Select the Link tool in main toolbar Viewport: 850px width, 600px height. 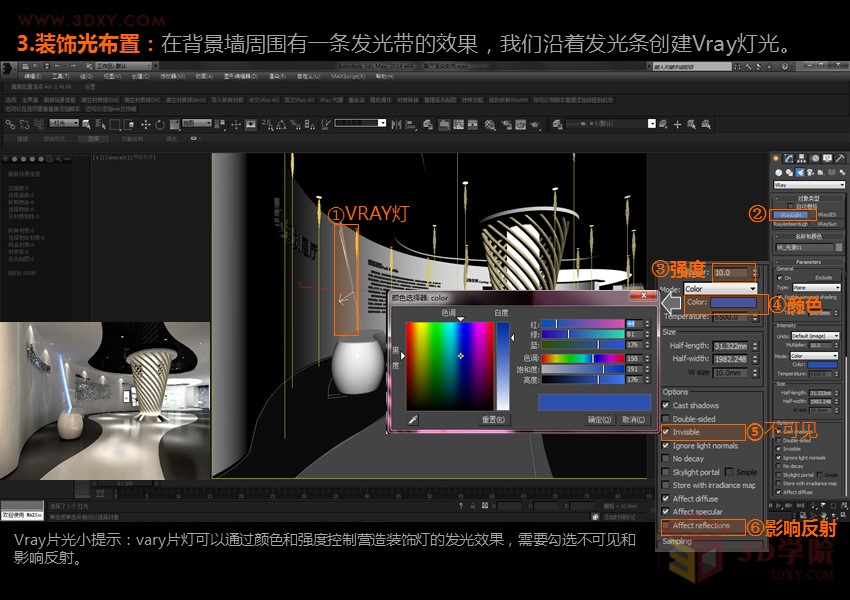coord(10,125)
